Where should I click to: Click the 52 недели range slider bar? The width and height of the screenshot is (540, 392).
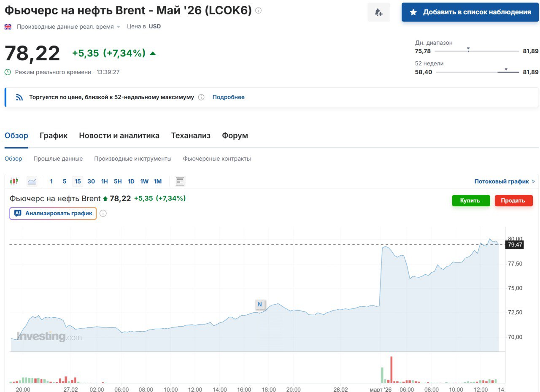pos(477,72)
